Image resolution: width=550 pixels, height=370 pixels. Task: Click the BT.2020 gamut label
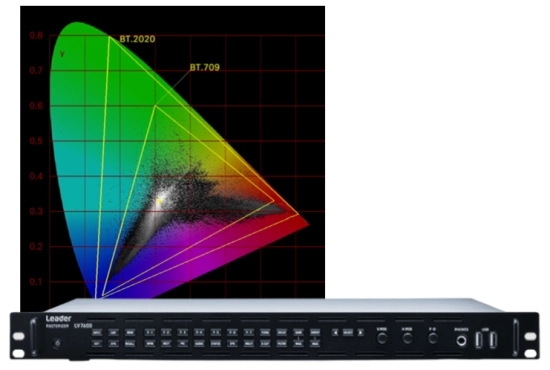[138, 39]
